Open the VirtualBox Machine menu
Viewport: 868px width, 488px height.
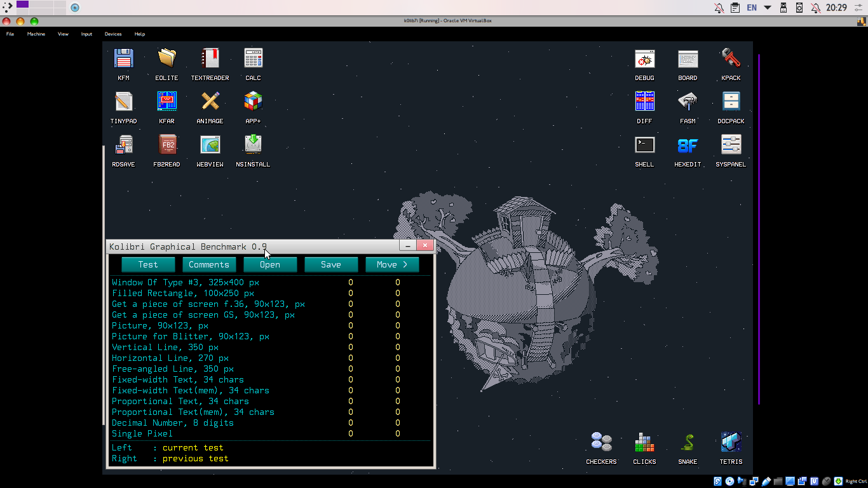click(x=36, y=34)
